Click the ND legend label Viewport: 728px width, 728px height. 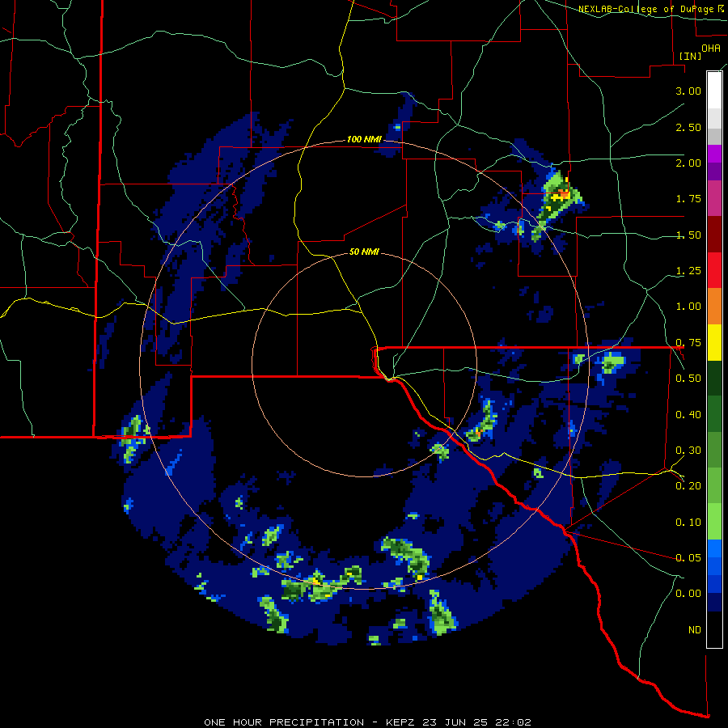click(x=695, y=630)
